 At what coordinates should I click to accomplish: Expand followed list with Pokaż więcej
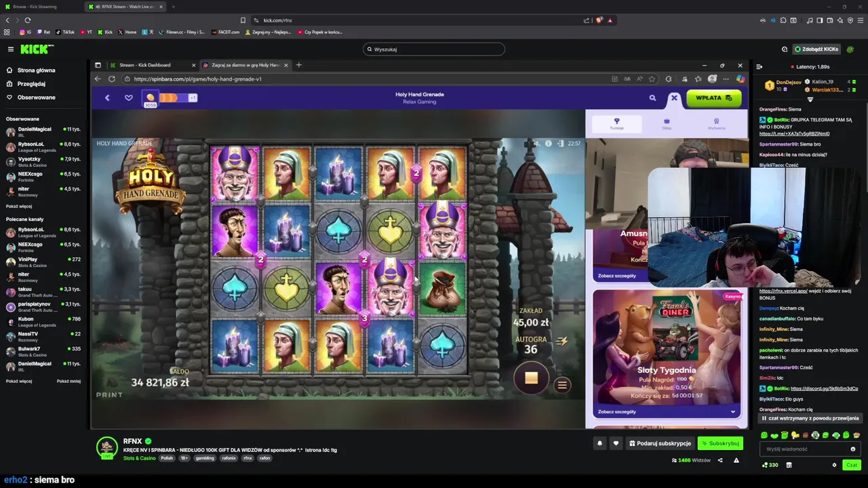(x=19, y=206)
